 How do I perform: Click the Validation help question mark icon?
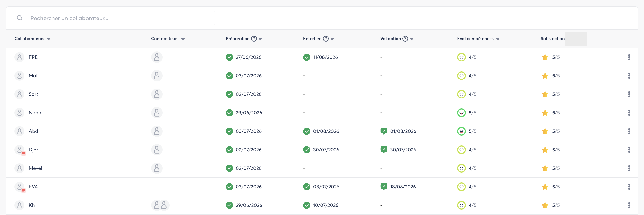[405, 39]
